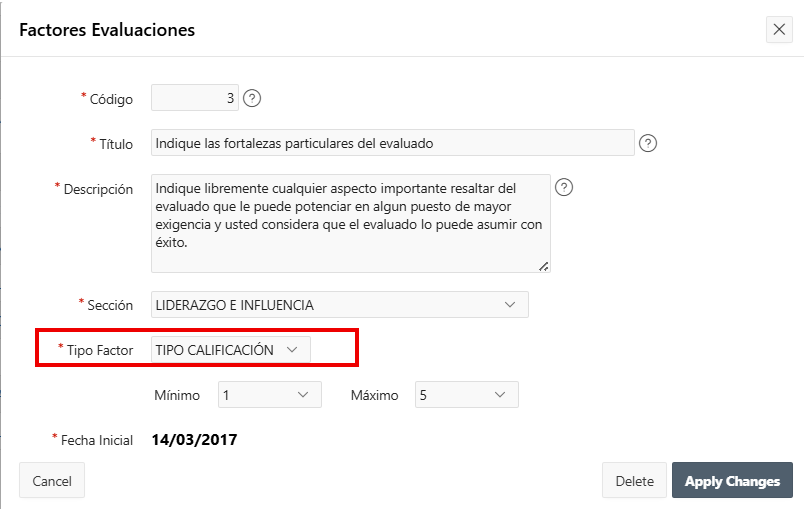804x509 pixels.
Task: Open help for the Título field
Action: pyautogui.click(x=648, y=143)
